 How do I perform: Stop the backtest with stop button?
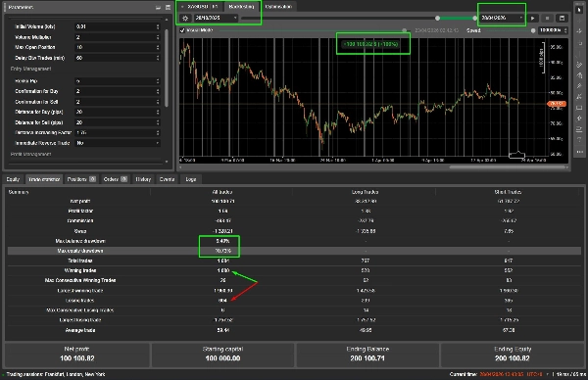tap(547, 18)
